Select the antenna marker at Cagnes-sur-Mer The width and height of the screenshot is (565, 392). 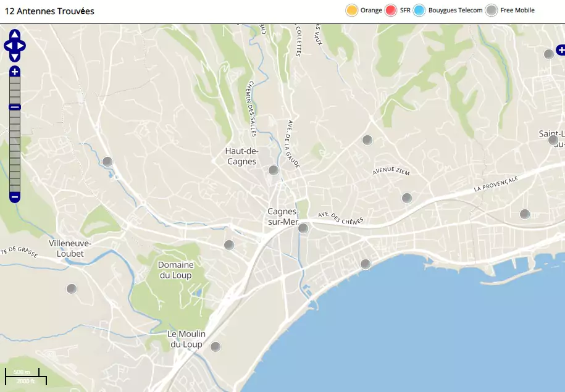[303, 228]
